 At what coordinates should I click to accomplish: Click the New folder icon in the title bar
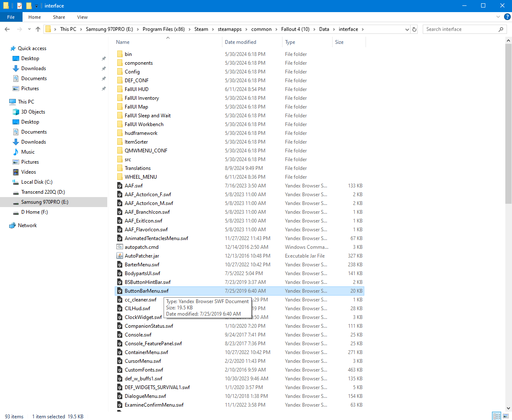coord(29,6)
